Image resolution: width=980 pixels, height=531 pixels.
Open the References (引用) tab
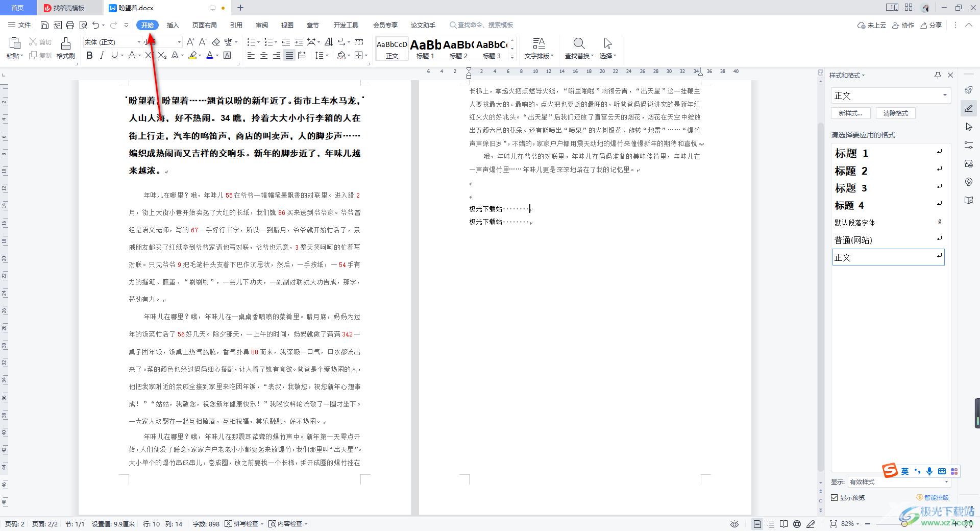236,25
